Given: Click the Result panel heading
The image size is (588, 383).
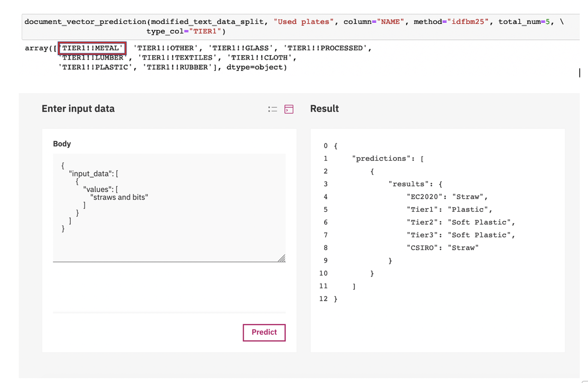Looking at the screenshot, I should click(x=324, y=109).
